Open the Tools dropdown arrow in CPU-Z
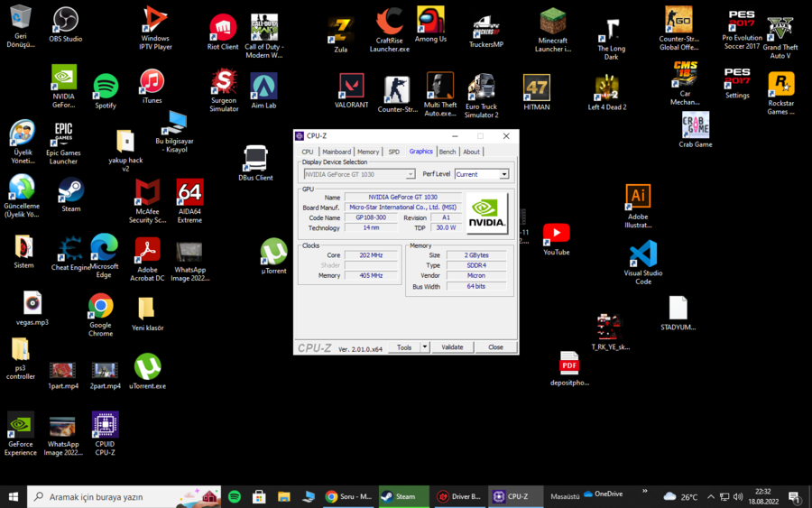 [425, 347]
